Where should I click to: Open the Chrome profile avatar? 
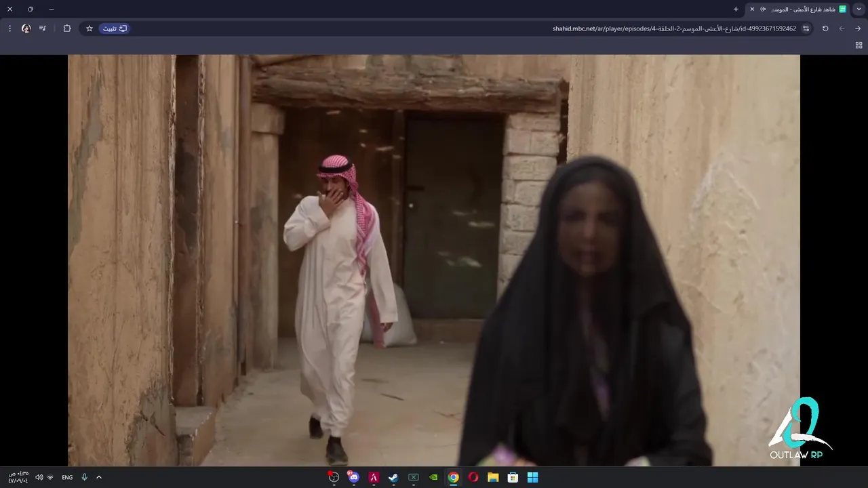coord(26,28)
